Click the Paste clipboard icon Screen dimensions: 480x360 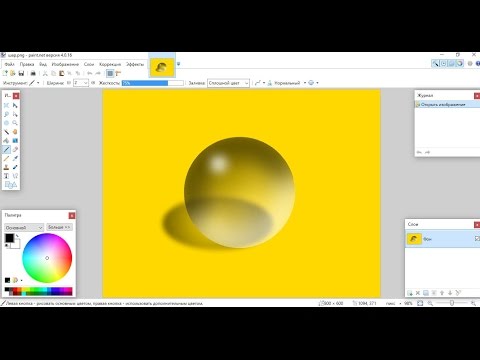click(x=61, y=73)
